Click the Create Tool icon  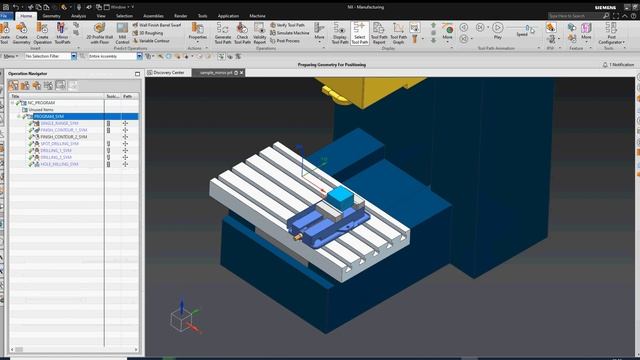pyautogui.click(x=4, y=33)
